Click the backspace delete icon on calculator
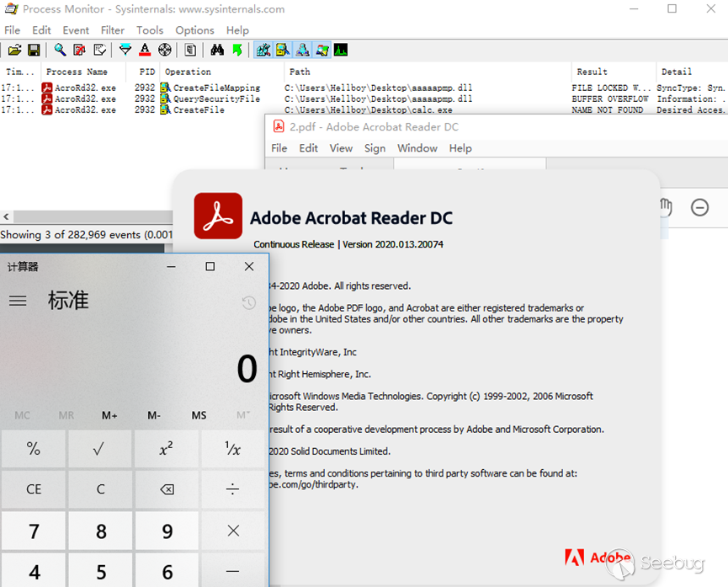The image size is (728, 587). click(x=167, y=489)
